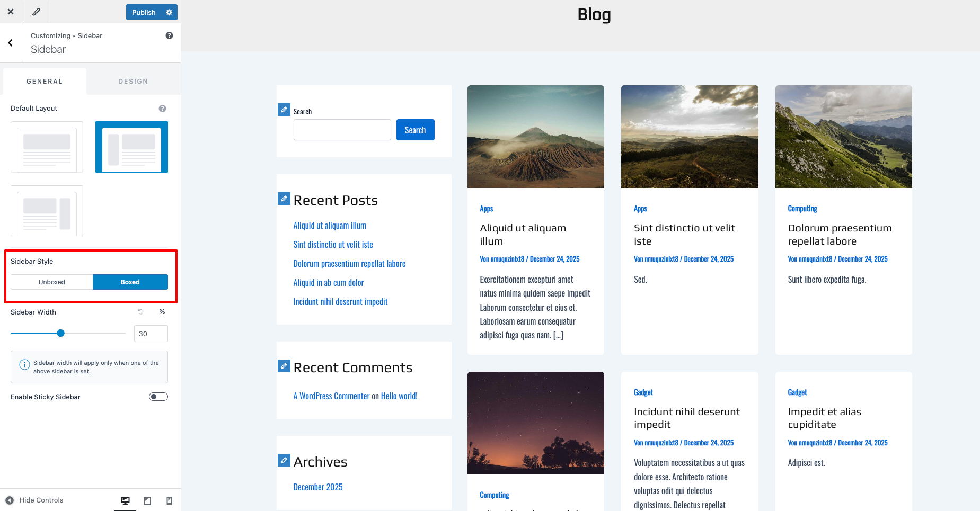Switch to mobile preview mode

tap(169, 500)
